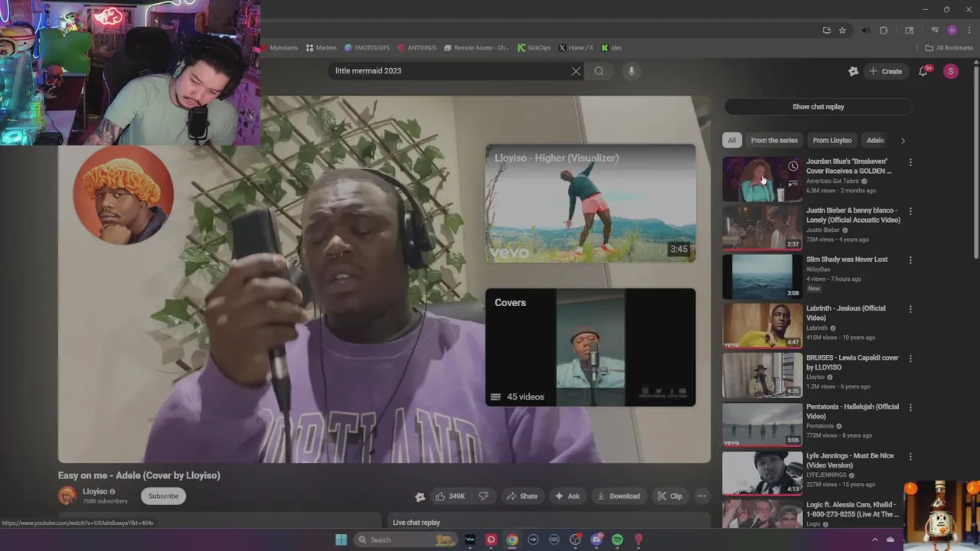The height and width of the screenshot is (551, 980).
Task: Open Chrome extensions puzzle icon
Action: (884, 31)
